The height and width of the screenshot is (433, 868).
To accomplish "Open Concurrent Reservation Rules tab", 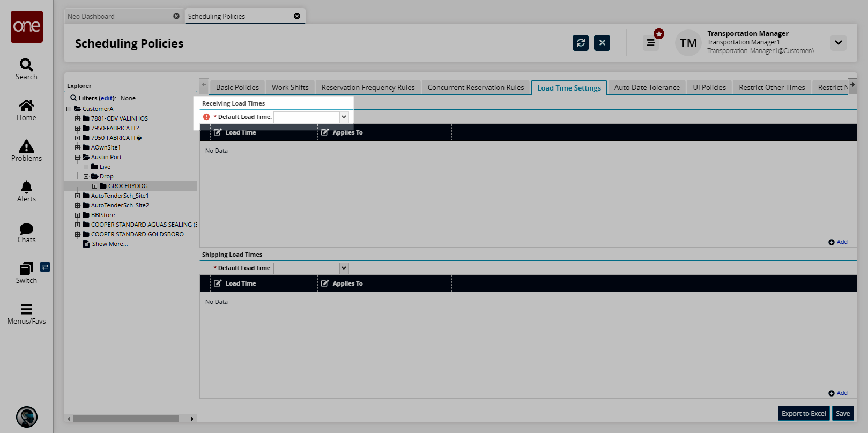I will click(476, 87).
